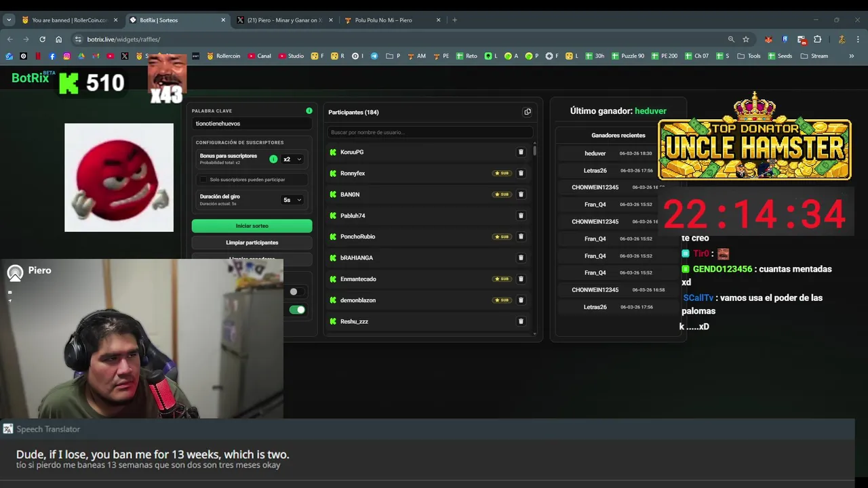Image resolution: width=868 pixels, height=488 pixels.
Task: Click trash icon beside bRAHIANGA
Action: [x=521, y=258]
